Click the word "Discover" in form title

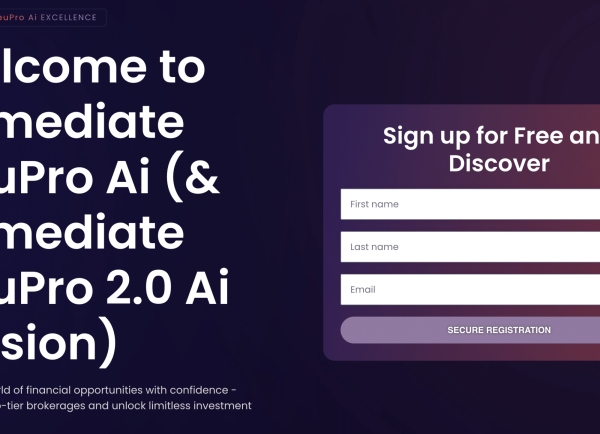tap(498, 162)
